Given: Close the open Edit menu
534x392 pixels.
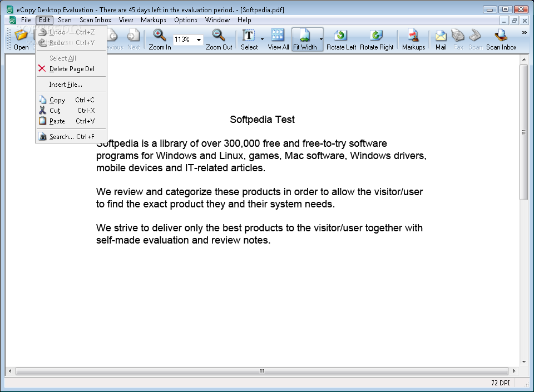Looking at the screenshot, I should click(x=44, y=20).
